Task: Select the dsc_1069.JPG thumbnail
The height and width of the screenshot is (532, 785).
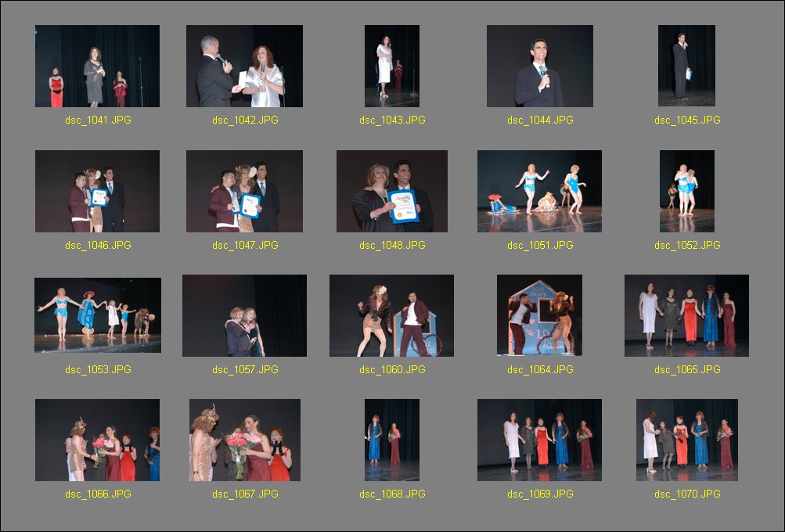Action: (x=540, y=440)
